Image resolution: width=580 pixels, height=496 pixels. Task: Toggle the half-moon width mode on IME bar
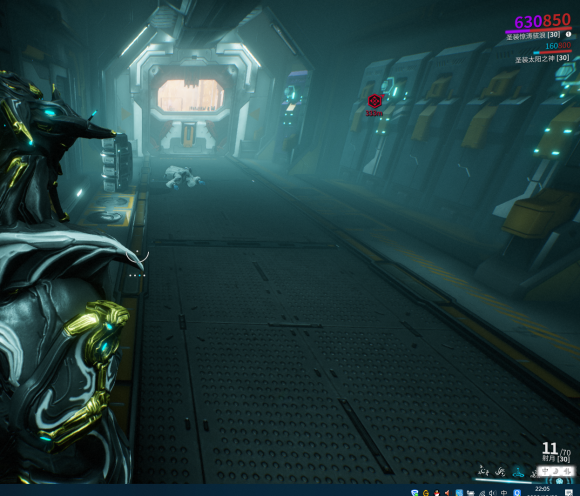coord(555,471)
